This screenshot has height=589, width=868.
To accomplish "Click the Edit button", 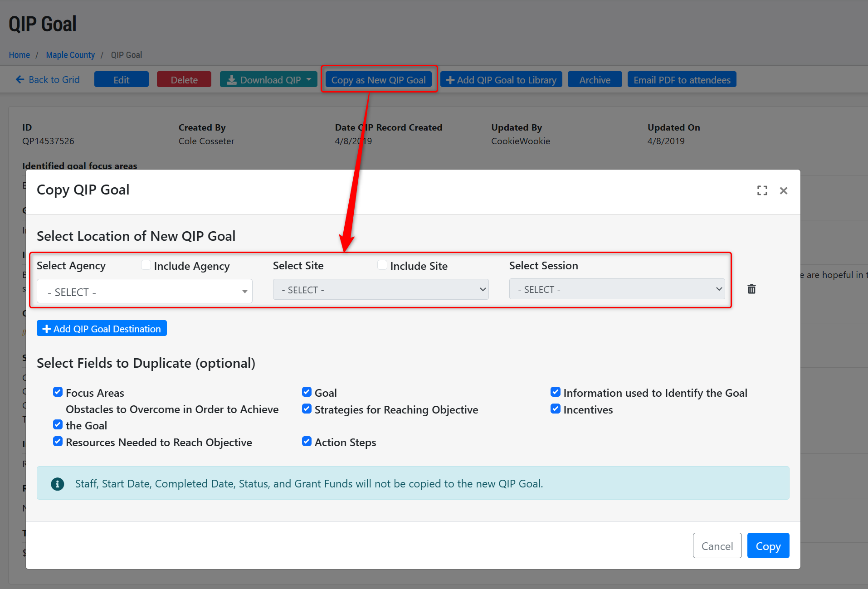I will pos(122,79).
